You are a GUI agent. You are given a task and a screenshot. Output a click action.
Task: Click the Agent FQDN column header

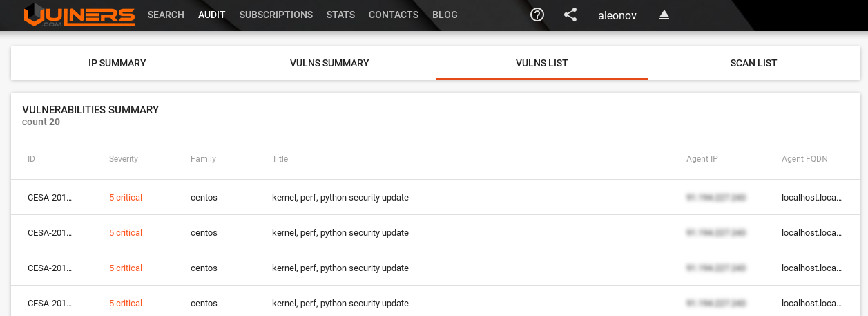coord(804,159)
